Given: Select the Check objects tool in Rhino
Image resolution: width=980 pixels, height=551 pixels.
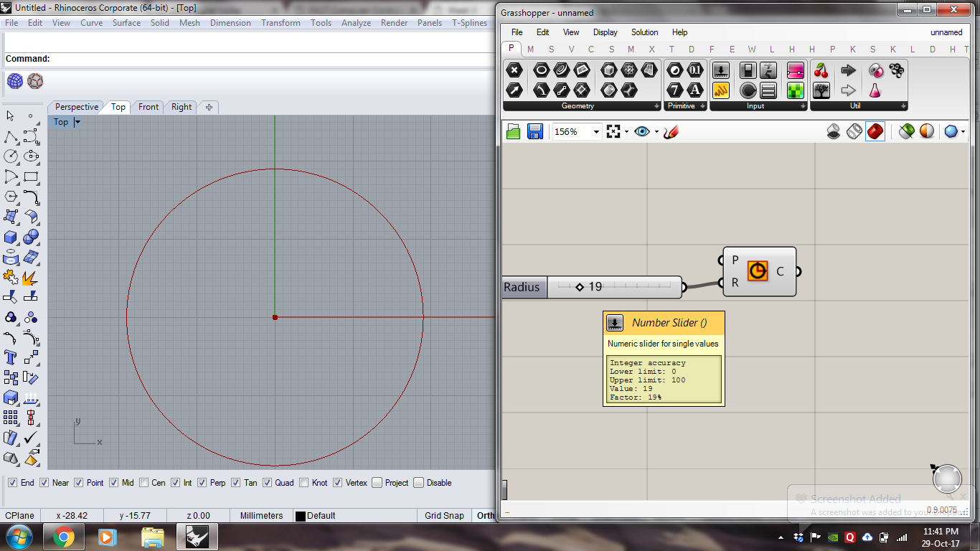Looking at the screenshot, I should tap(31, 438).
